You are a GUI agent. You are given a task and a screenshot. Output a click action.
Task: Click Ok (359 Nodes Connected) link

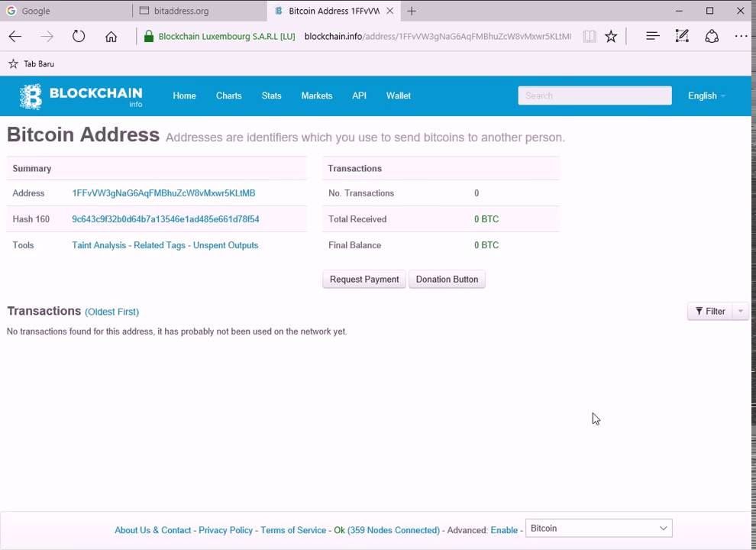tap(386, 530)
